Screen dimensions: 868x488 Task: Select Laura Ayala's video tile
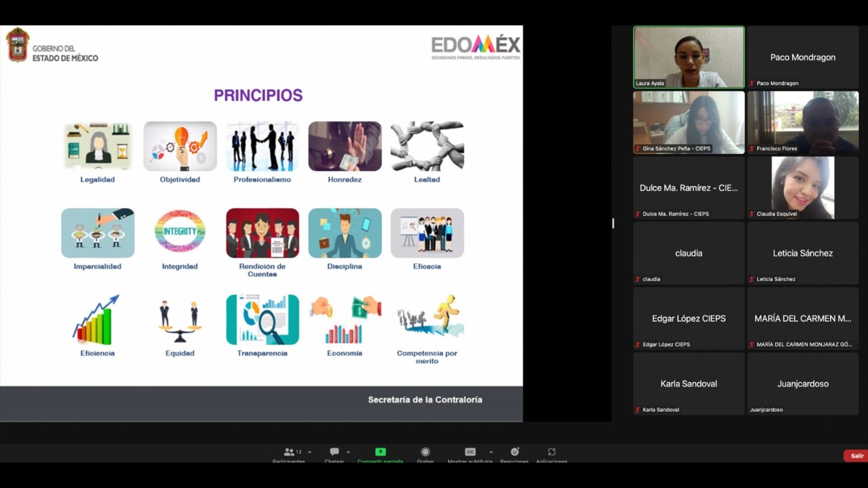click(688, 57)
